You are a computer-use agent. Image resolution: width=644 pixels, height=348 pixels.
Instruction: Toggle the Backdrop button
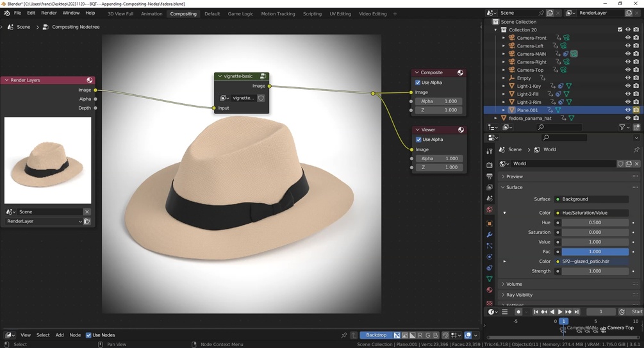pos(376,335)
